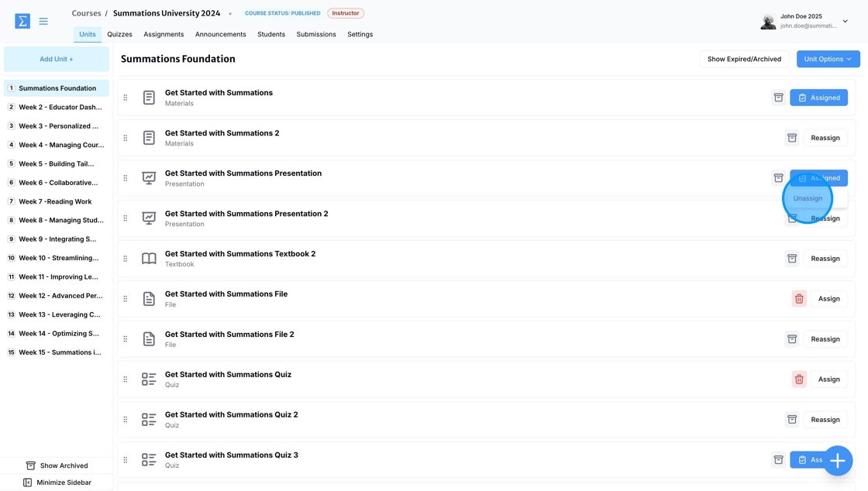Open the hamburger menu icon

tap(43, 21)
